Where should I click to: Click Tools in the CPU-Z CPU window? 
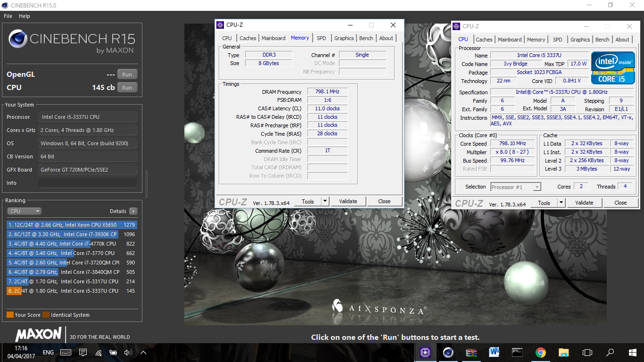click(x=544, y=203)
